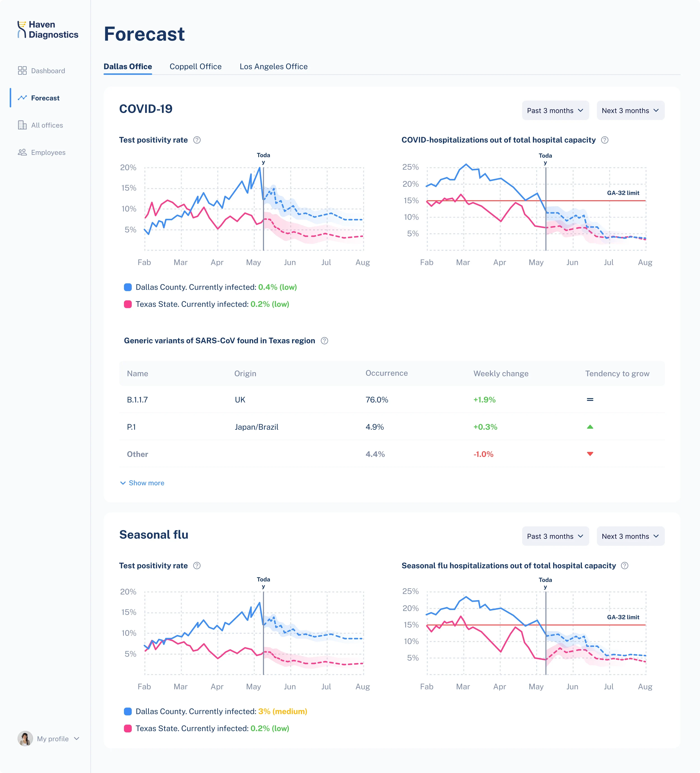Select the Employees icon in the sidebar

click(23, 152)
